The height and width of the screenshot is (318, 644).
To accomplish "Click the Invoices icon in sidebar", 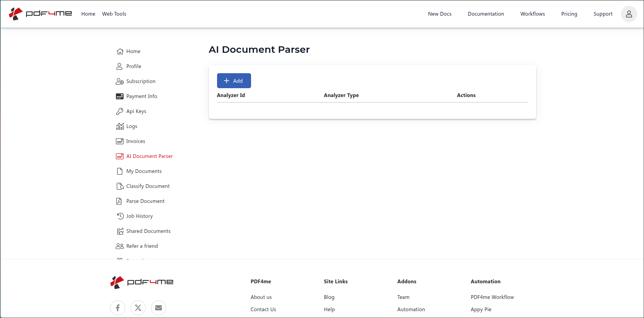I will [120, 141].
